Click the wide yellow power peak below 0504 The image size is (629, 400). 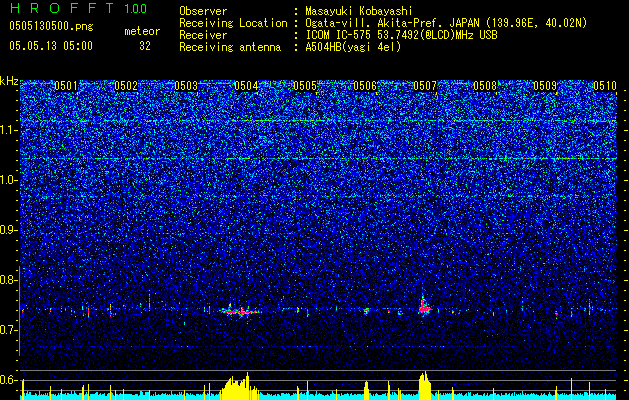[x=239, y=387]
